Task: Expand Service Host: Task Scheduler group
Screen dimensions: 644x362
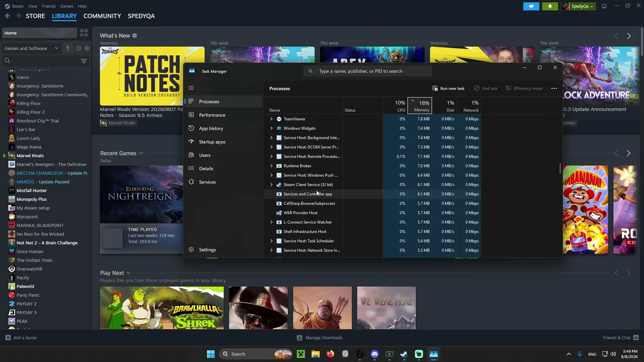Action: [272, 241]
